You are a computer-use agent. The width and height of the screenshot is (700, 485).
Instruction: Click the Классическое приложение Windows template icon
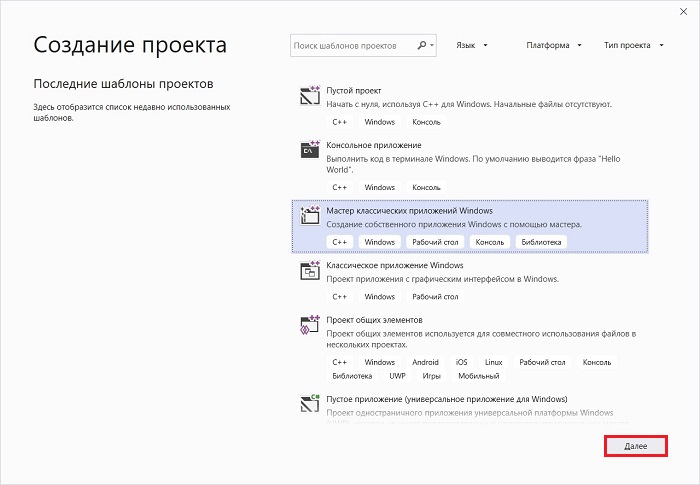[310, 270]
